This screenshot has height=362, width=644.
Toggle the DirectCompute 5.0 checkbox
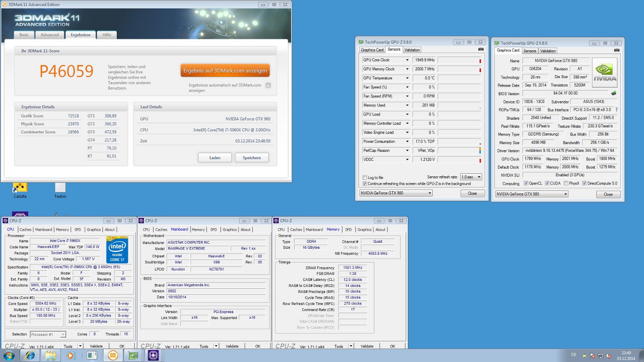pyautogui.click(x=584, y=183)
